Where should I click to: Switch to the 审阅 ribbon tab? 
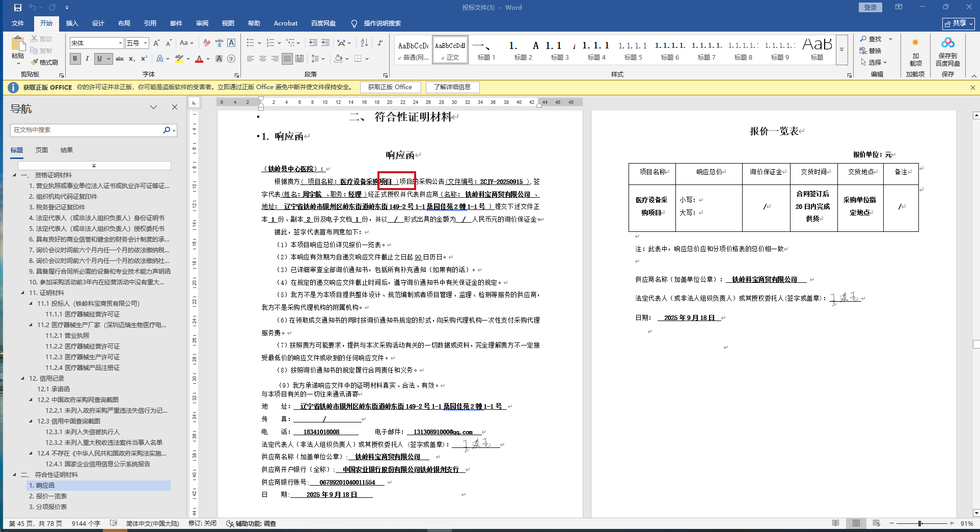pos(202,23)
